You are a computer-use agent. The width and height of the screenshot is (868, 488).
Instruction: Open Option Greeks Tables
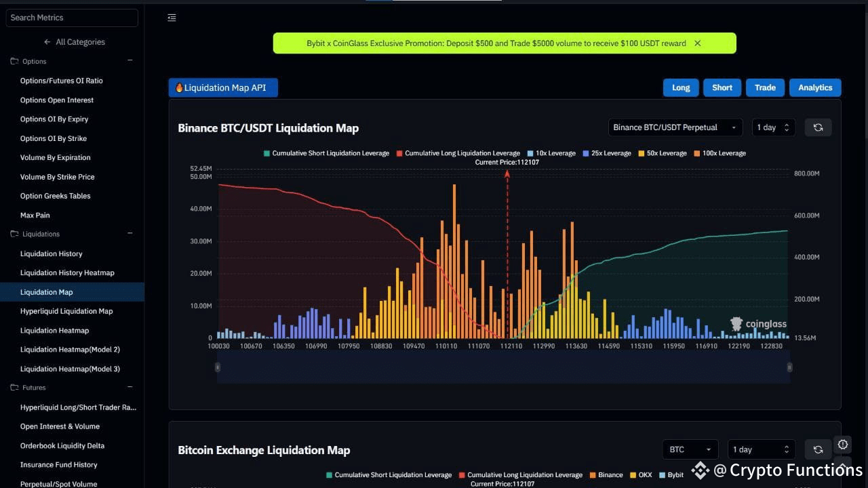pos(56,196)
